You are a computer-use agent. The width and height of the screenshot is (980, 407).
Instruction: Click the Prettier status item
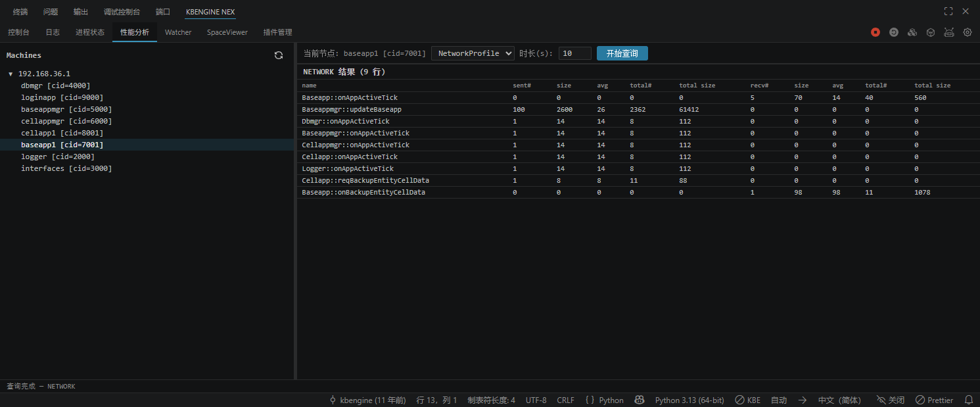click(934, 400)
